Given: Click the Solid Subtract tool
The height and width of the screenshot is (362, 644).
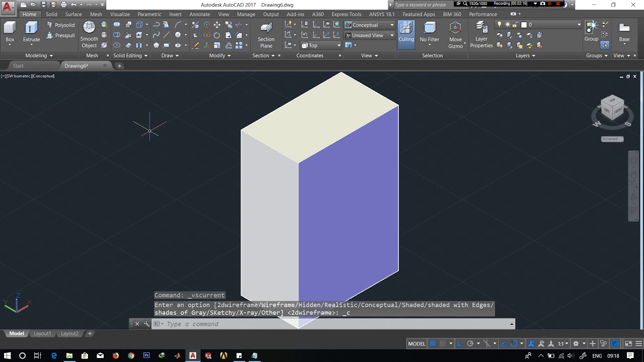Looking at the screenshot, I should coord(117,35).
